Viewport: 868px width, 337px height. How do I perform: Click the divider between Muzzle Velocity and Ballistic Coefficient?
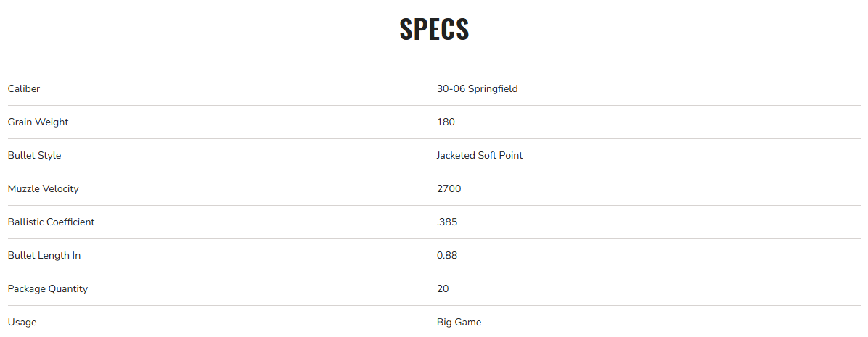(x=434, y=206)
